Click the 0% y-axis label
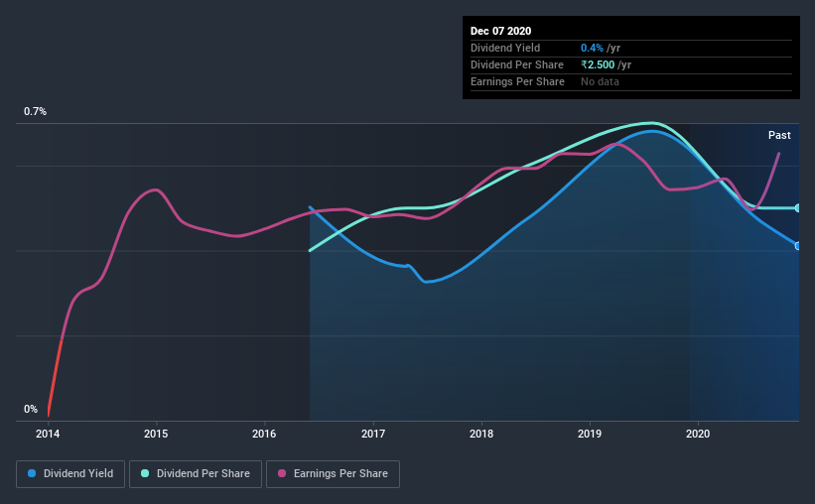 [x=31, y=410]
